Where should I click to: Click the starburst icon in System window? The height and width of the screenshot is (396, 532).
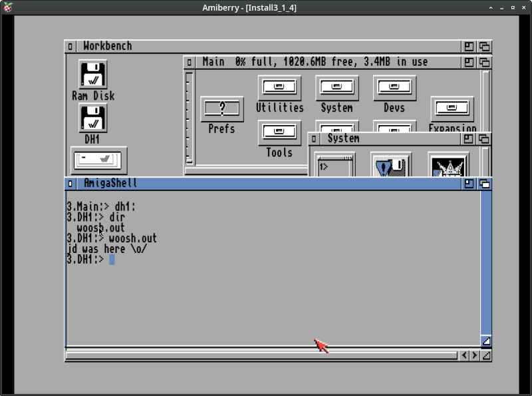pyautogui.click(x=448, y=165)
